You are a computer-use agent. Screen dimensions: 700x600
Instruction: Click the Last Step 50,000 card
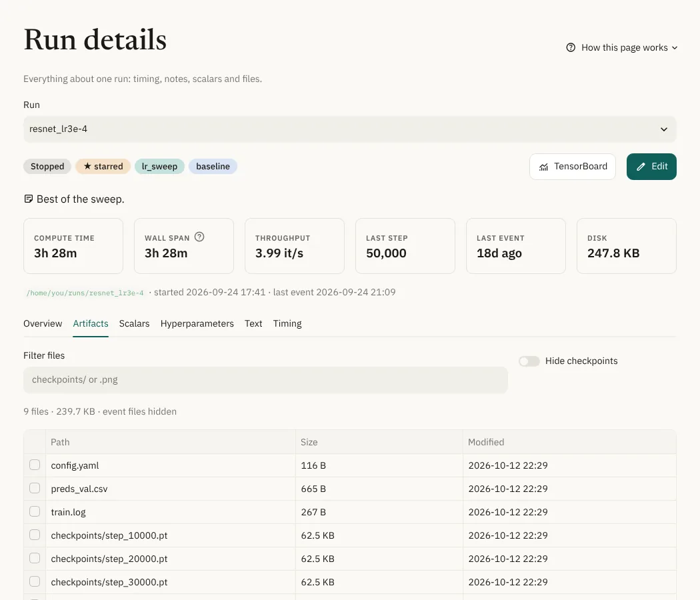pyautogui.click(x=405, y=246)
